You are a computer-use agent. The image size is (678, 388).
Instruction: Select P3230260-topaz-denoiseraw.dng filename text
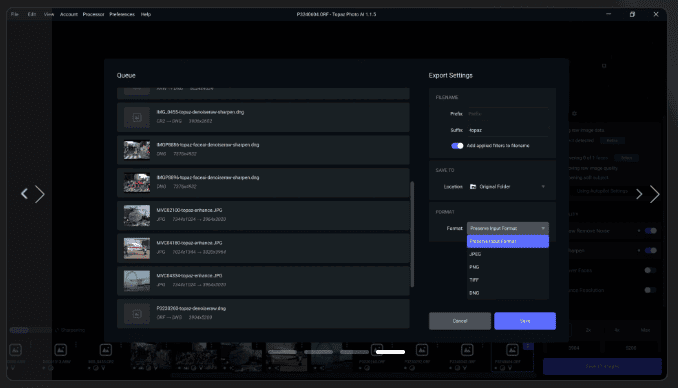click(x=191, y=309)
